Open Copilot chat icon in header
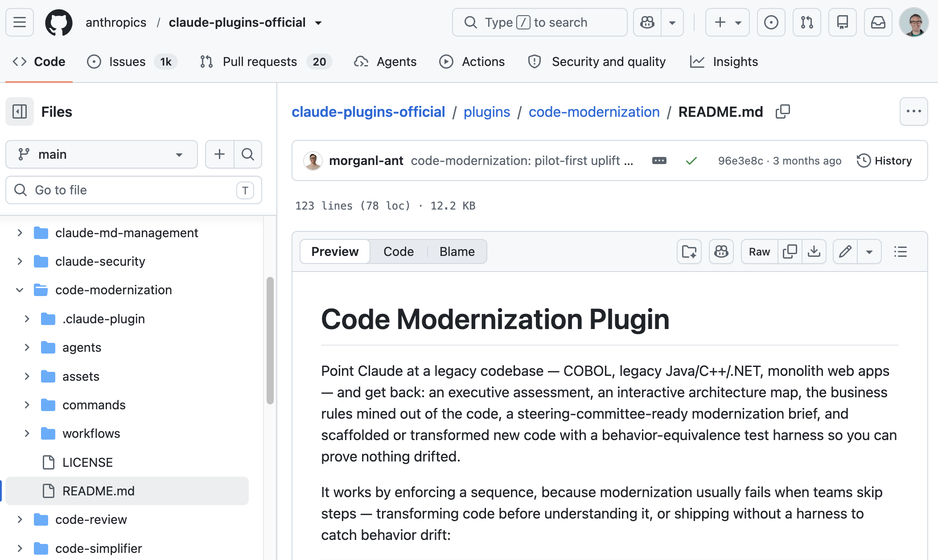 [647, 22]
